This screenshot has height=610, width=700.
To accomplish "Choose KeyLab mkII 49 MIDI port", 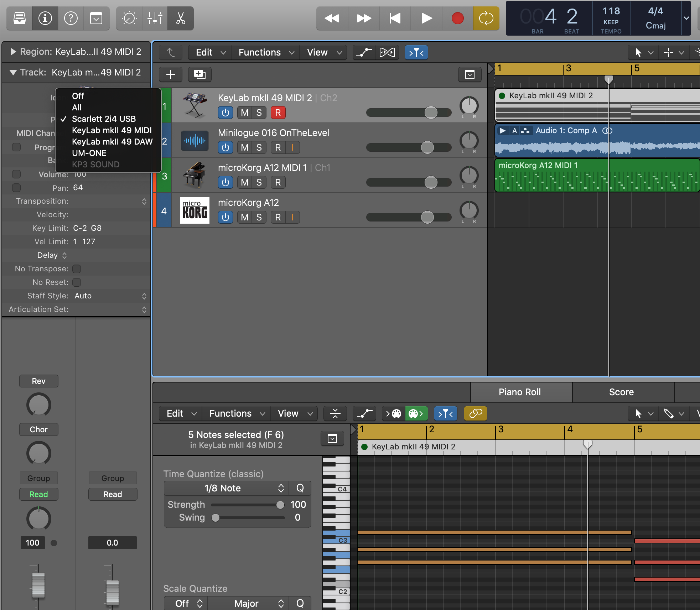I will (112, 130).
